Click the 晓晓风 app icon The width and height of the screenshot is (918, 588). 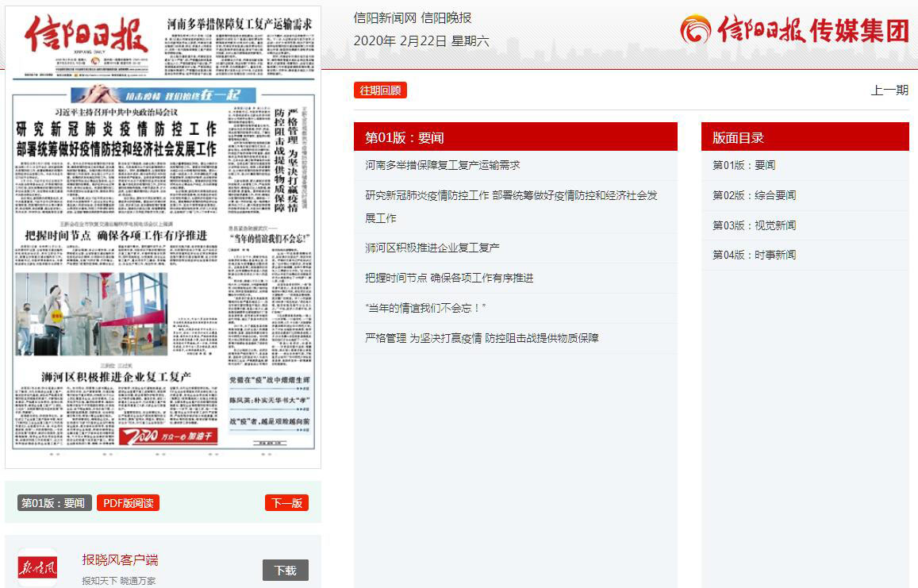tap(37, 567)
